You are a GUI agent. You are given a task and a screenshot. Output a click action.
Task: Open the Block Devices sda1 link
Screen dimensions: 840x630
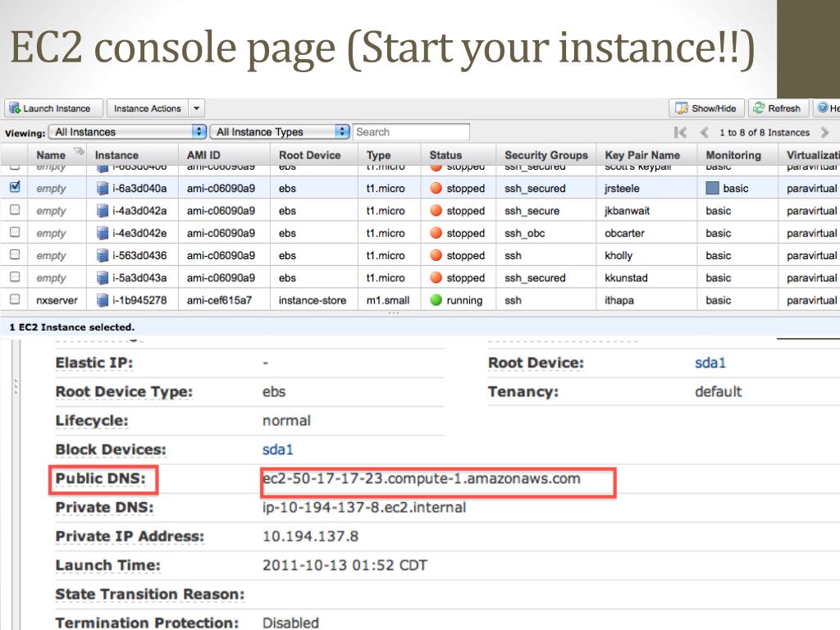coord(277,450)
